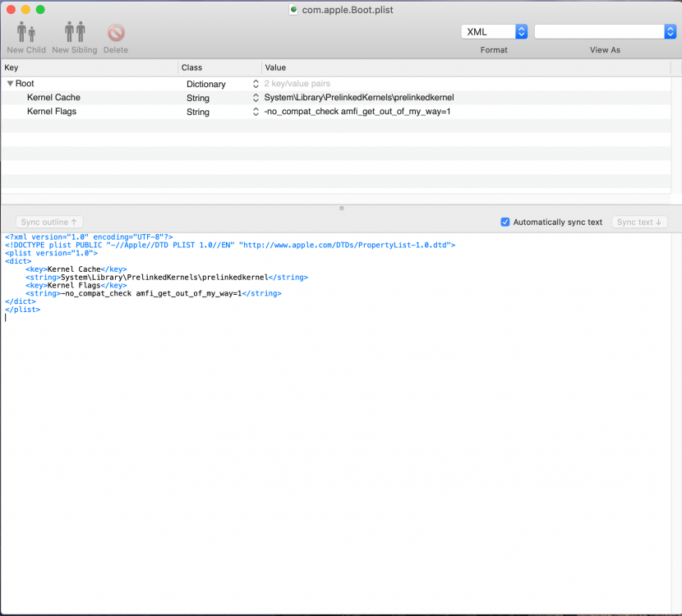Click the <key>Kernel Cache</key> XML line
Viewport: 682px width, 616px height.
tap(76, 269)
